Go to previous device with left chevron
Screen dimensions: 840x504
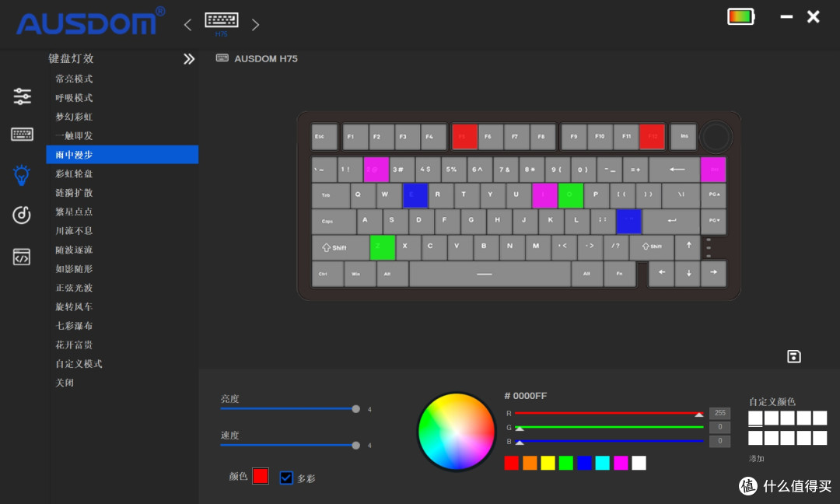click(187, 25)
